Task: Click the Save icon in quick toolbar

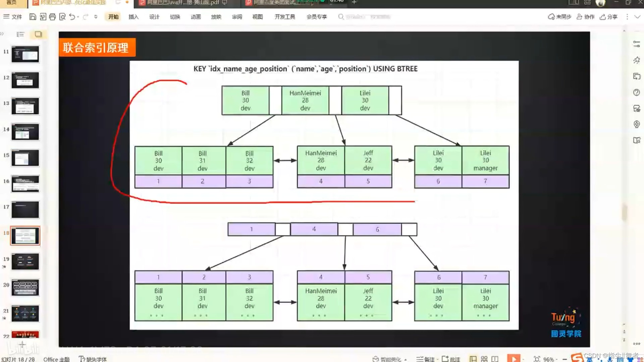Action: 33,17
